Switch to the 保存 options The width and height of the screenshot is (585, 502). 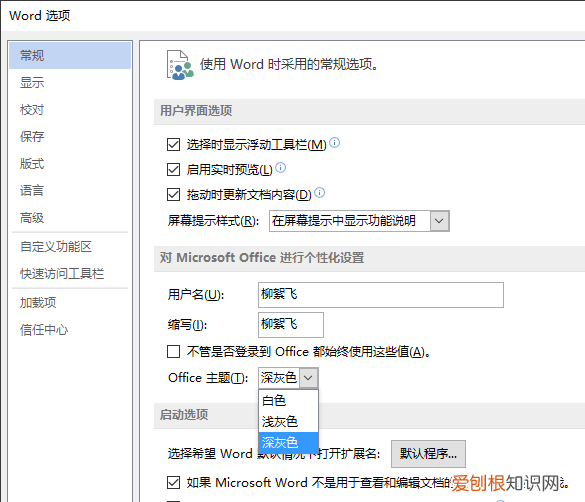tap(32, 137)
